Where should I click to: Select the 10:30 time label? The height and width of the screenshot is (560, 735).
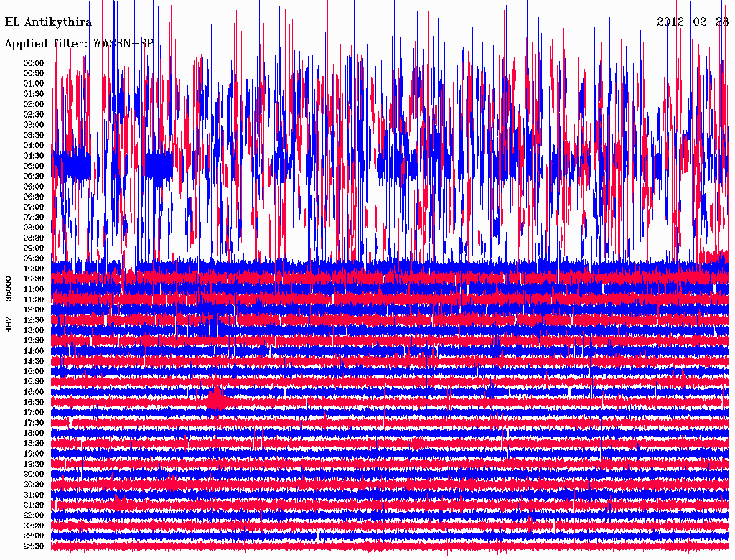point(34,279)
